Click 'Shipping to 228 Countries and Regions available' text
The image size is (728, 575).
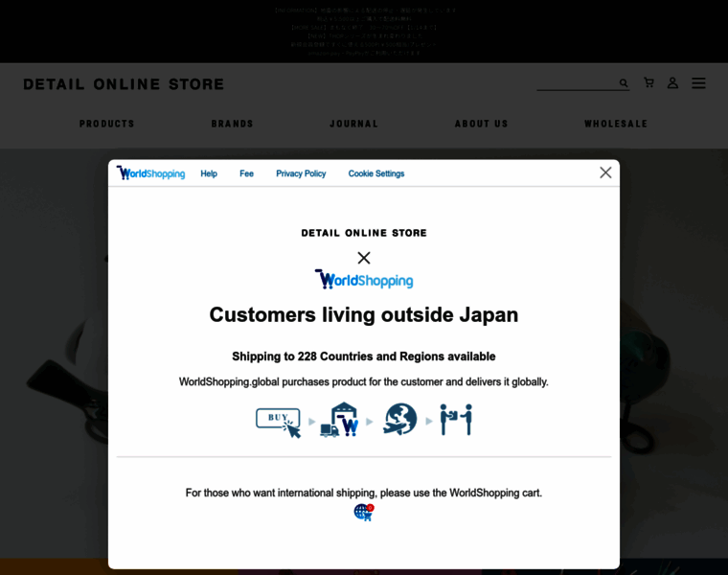pos(364,356)
